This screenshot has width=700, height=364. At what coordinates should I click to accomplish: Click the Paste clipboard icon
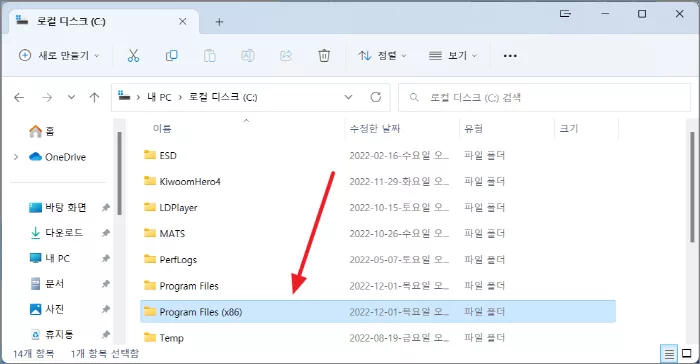point(209,56)
